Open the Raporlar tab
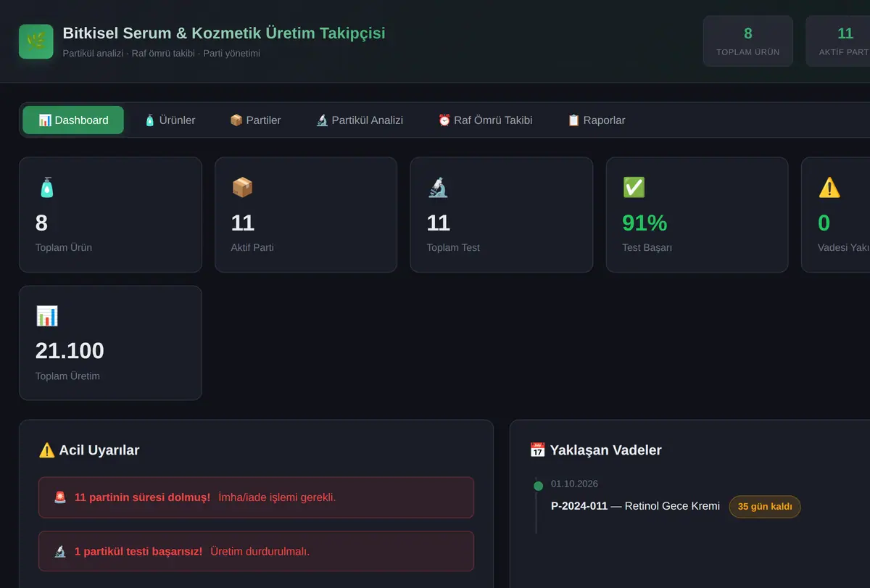The image size is (870, 588). point(596,120)
